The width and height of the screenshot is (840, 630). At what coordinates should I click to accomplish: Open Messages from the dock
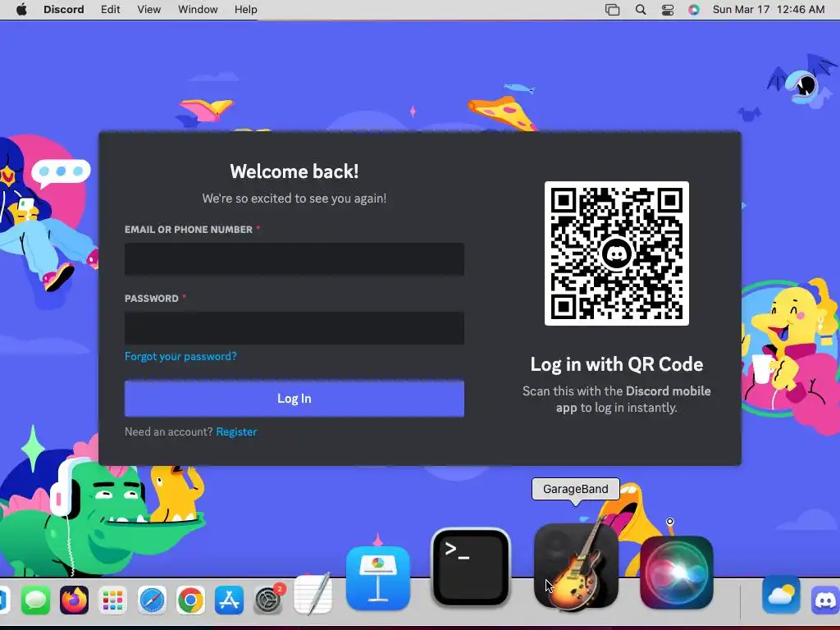[35, 600]
